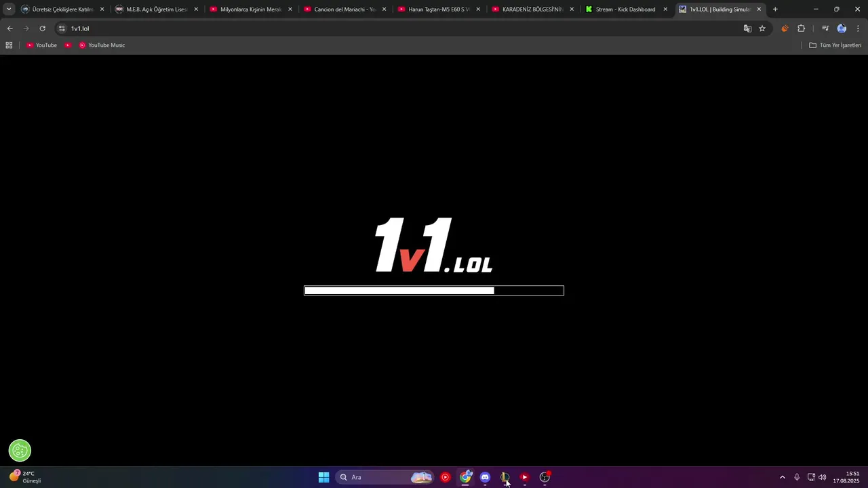
Task: Open League of Legends from the taskbar
Action: tap(505, 477)
